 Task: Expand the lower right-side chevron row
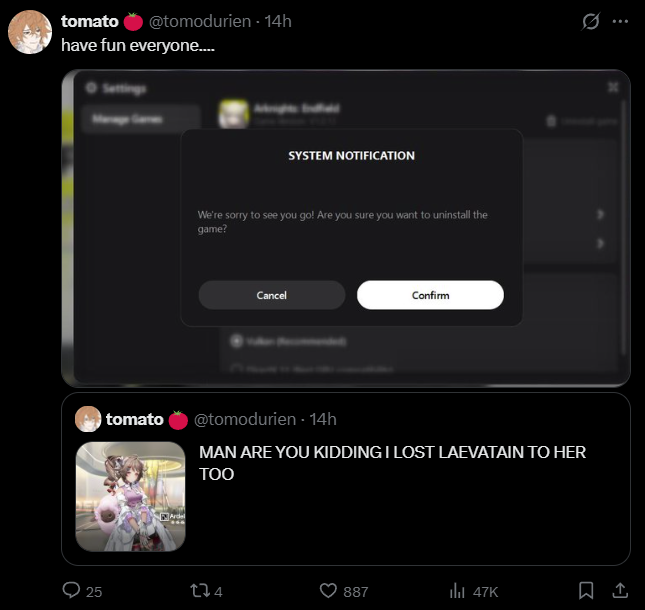click(x=600, y=243)
